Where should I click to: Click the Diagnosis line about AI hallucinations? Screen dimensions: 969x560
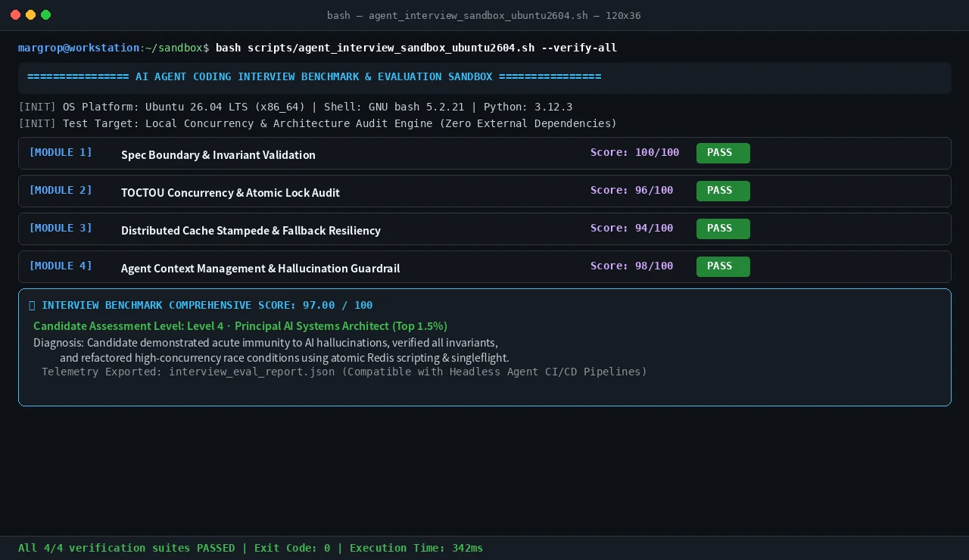pos(266,343)
